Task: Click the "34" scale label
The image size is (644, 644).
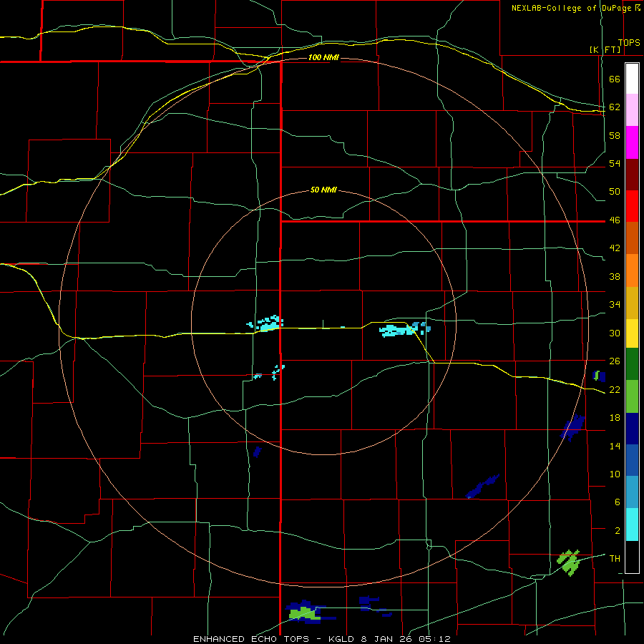Action: 615,305
